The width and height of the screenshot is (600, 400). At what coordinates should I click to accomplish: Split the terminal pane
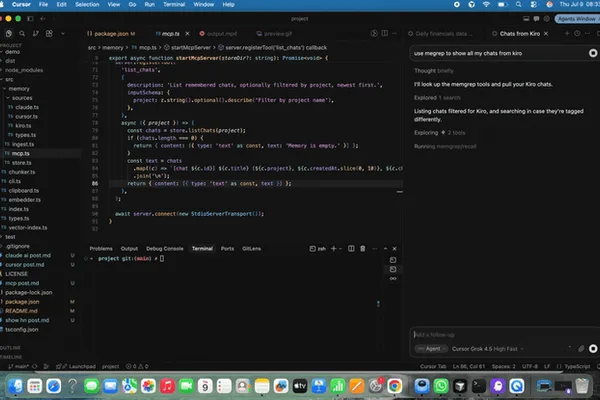pyautogui.click(x=351, y=248)
